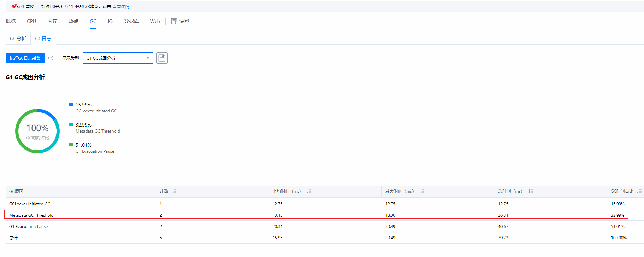Viewport: 644px width, 257px height.
Task: Select the GC日志 sub-tab
Action: [x=43, y=39]
